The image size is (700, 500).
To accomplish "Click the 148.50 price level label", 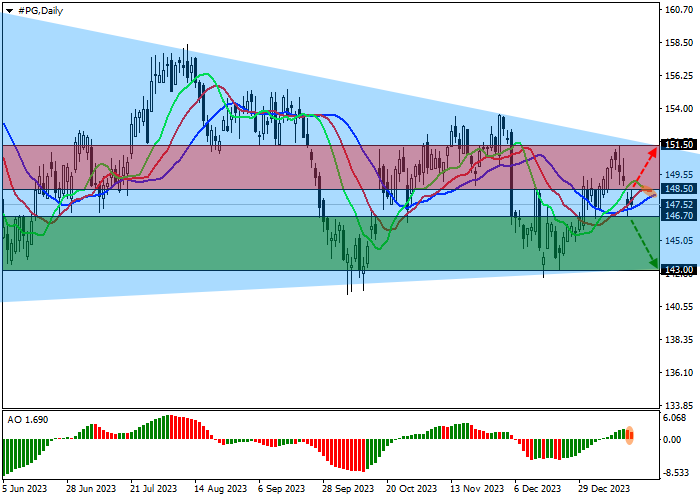I will tap(678, 189).
